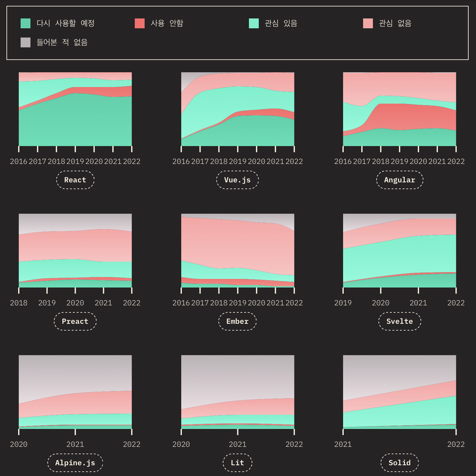Click 2018 on Angular chart axis
Screen dimensions: 476x476
pyautogui.click(x=381, y=161)
